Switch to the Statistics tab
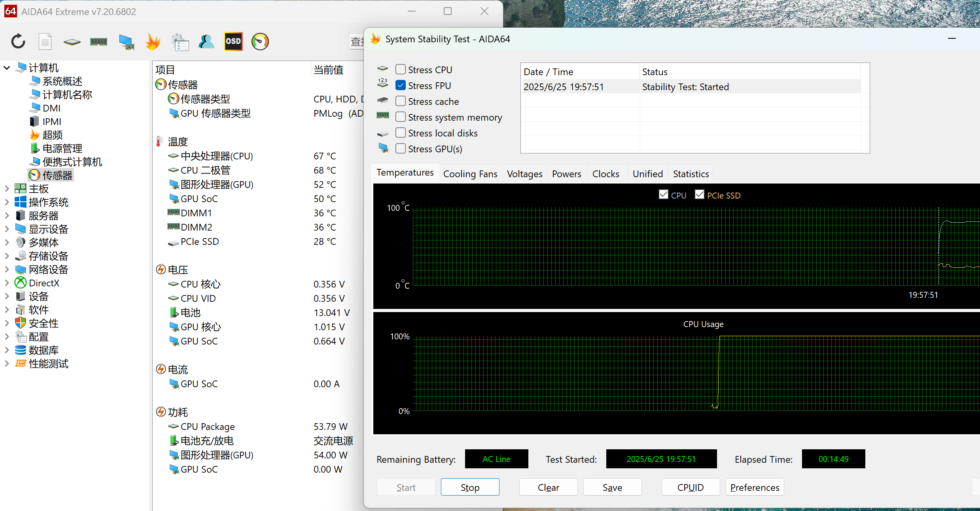980x511 pixels. [x=691, y=174]
